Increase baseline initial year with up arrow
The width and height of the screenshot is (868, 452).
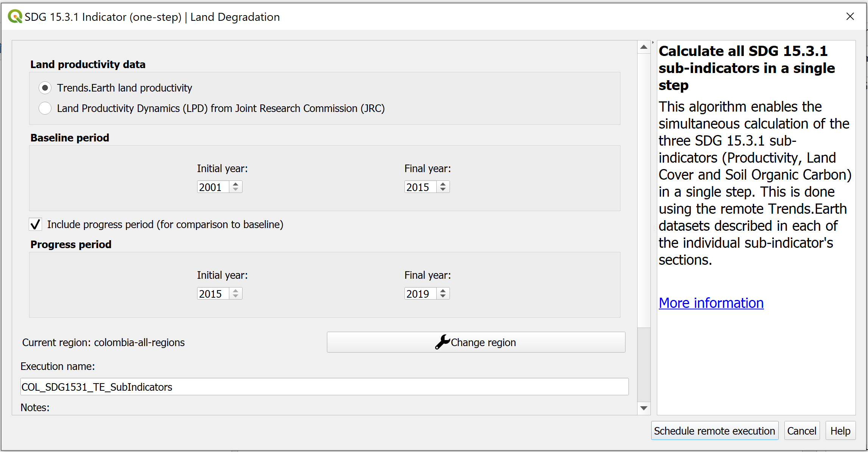pos(235,184)
